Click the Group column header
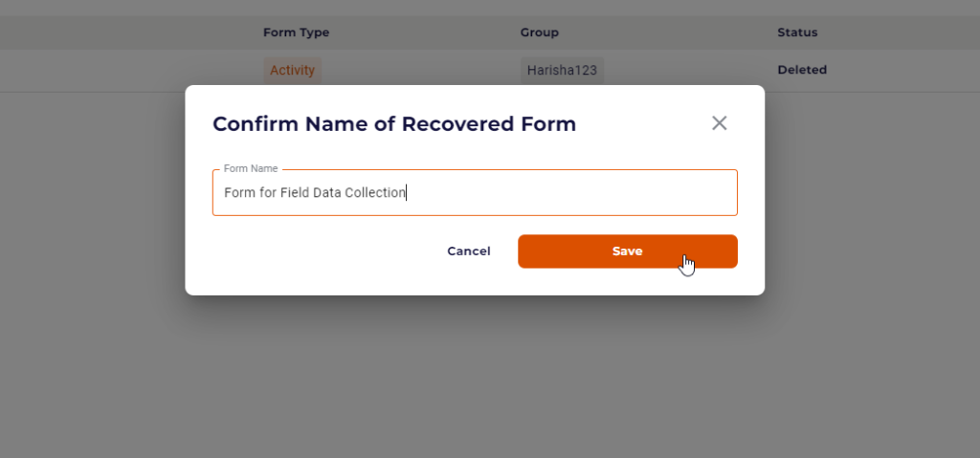Image resolution: width=980 pixels, height=458 pixels. coord(540,33)
